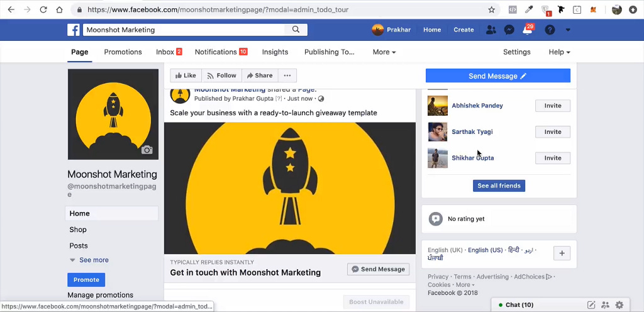
Task: Open the Privacy footer link
Action: tap(438, 277)
